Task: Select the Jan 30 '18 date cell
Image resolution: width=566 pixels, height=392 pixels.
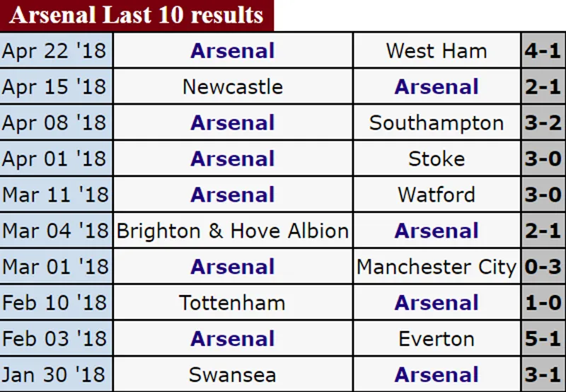Action: click(x=54, y=374)
